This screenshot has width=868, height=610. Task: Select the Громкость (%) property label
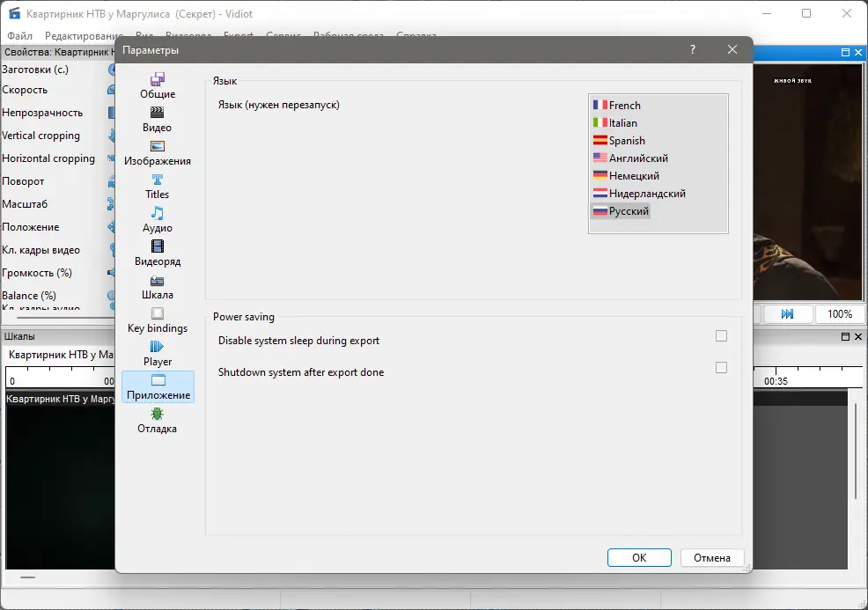pos(37,273)
